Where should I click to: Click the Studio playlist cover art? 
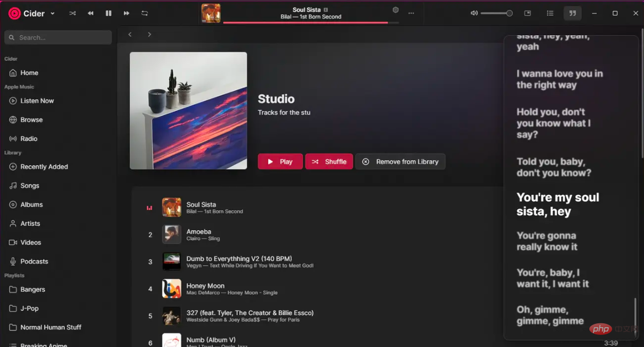[x=188, y=111]
